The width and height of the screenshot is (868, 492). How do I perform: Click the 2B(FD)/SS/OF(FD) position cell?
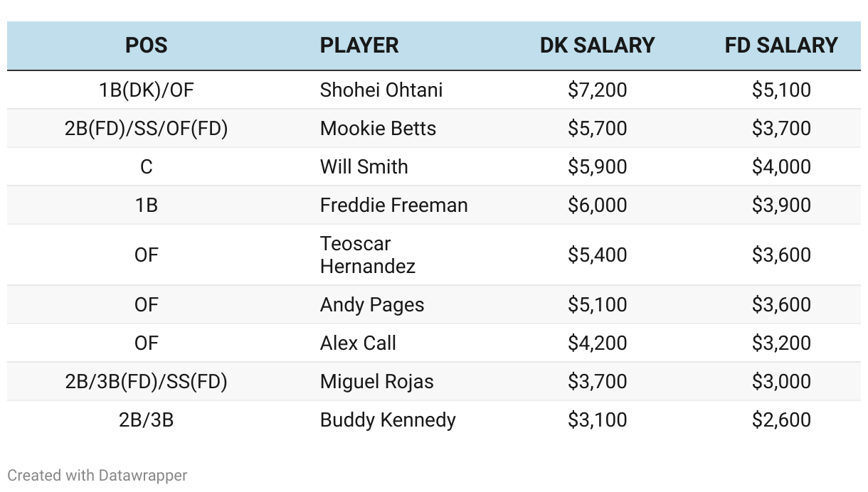[x=146, y=128]
